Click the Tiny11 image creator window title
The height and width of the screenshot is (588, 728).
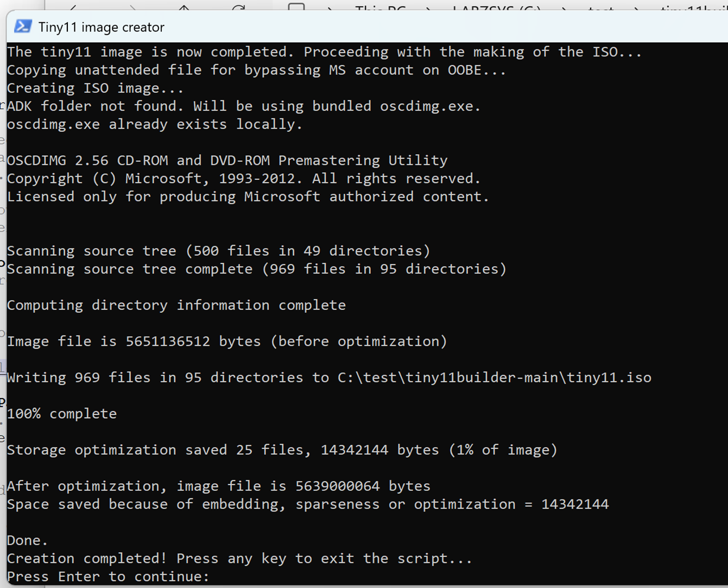(x=102, y=27)
